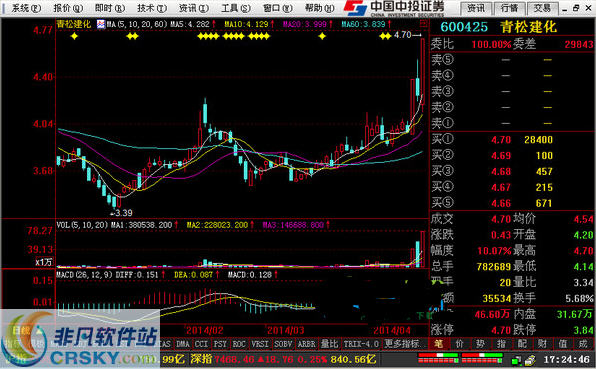This screenshot has width=596, height=369.
Task: Click the 委差 29843 value
Action: (x=579, y=44)
